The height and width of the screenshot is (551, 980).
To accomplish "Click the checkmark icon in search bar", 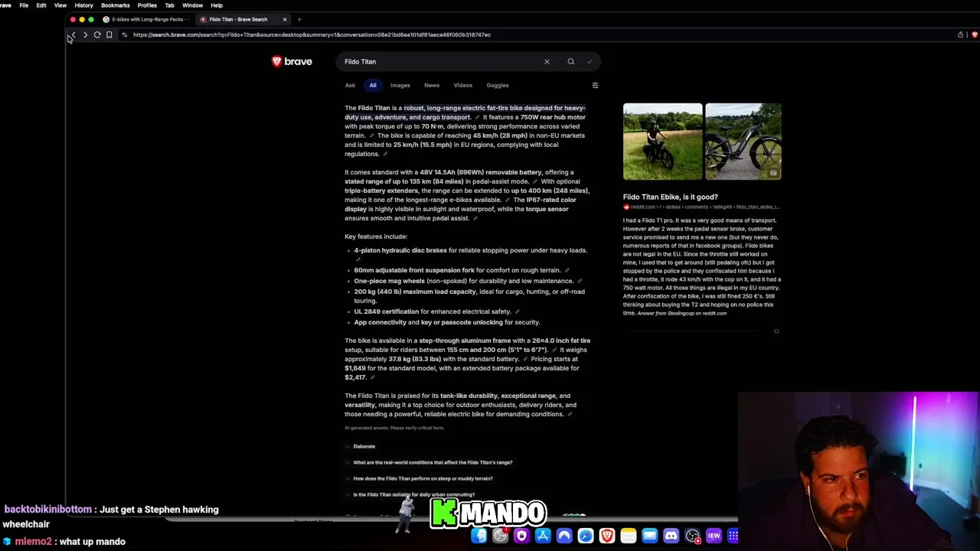I will pos(590,61).
